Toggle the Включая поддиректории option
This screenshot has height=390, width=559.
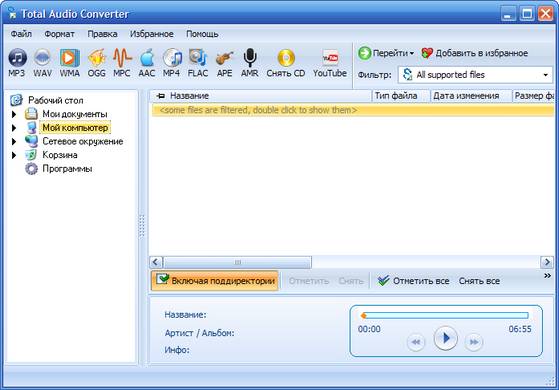[215, 281]
